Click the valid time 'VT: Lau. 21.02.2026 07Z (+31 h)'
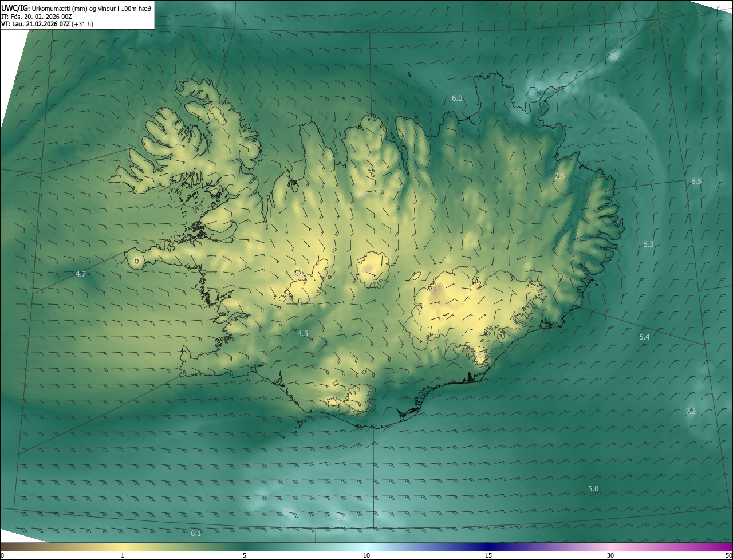Image resolution: width=733 pixels, height=560 pixels. tap(48, 24)
